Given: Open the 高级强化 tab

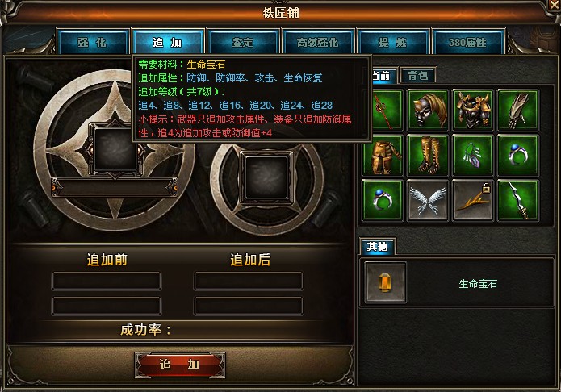Looking at the screenshot, I should pyautogui.click(x=318, y=43).
